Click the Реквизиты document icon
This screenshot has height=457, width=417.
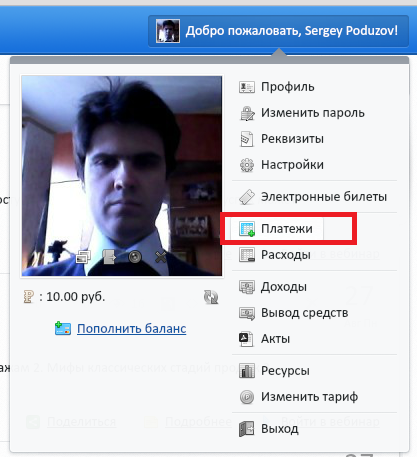[x=247, y=139]
